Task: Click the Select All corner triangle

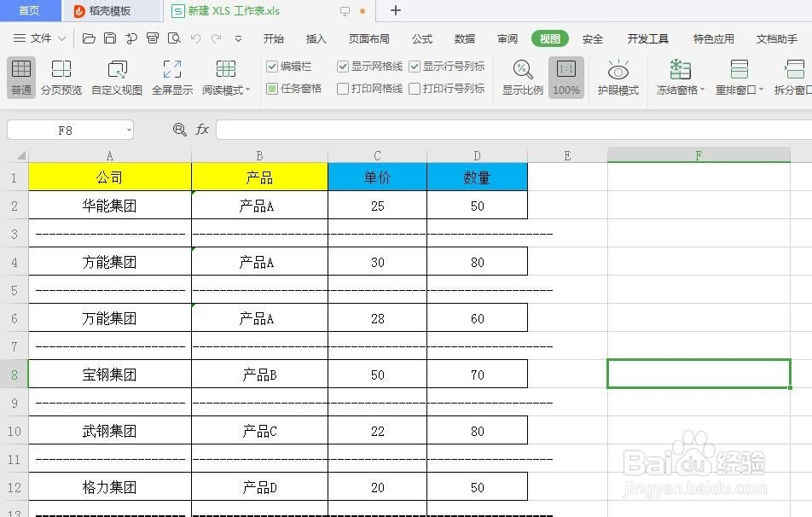Action: pyautogui.click(x=21, y=155)
